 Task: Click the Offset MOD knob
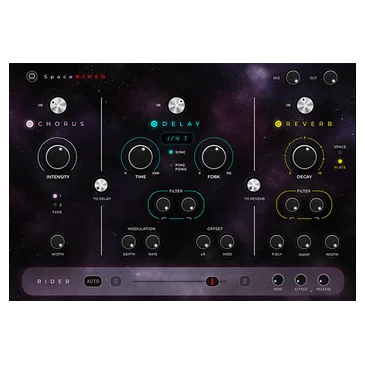pyautogui.click(x=227, y=242)
